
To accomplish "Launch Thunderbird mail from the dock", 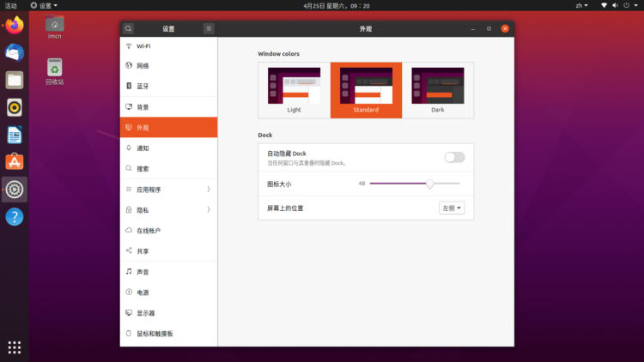I will click(14, 52).
